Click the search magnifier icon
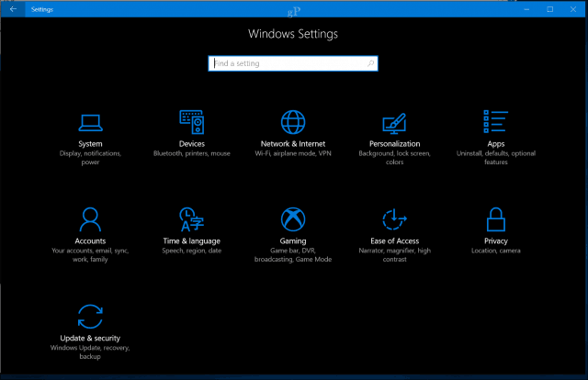Image resolution: width=588 pixels, height=380 pixels. pos(370,63)
